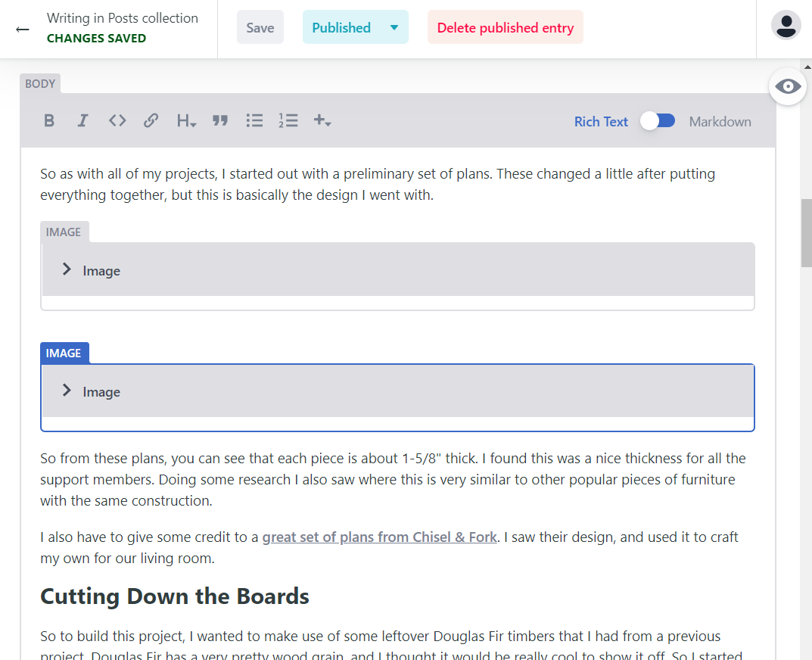Screen dimensions: 812x660
Task: Open the heading level dropdown
Action: click(x=185, y=120)
